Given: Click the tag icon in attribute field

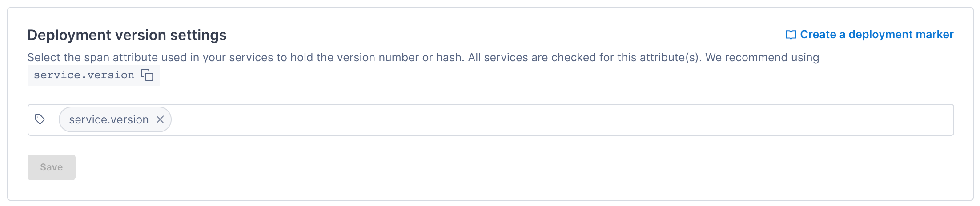Looking at the screenshot, I should pyautogui.click(x=40, y=119).
